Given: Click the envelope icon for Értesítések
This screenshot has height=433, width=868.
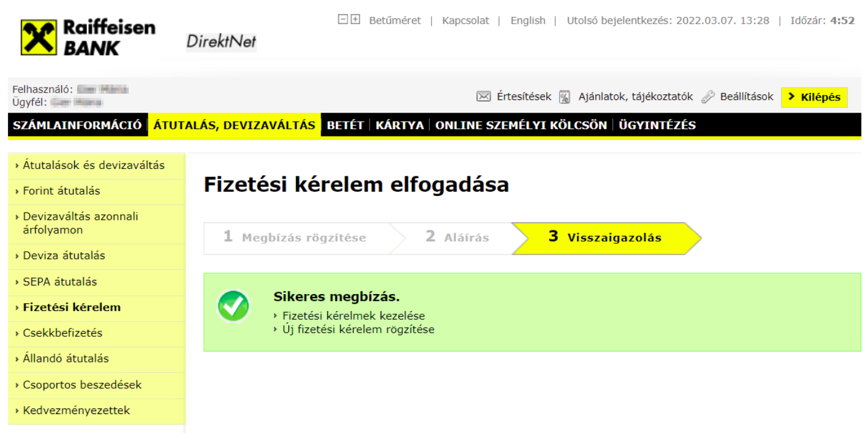Looking at the screenshot, I should [x=482, y=96].
